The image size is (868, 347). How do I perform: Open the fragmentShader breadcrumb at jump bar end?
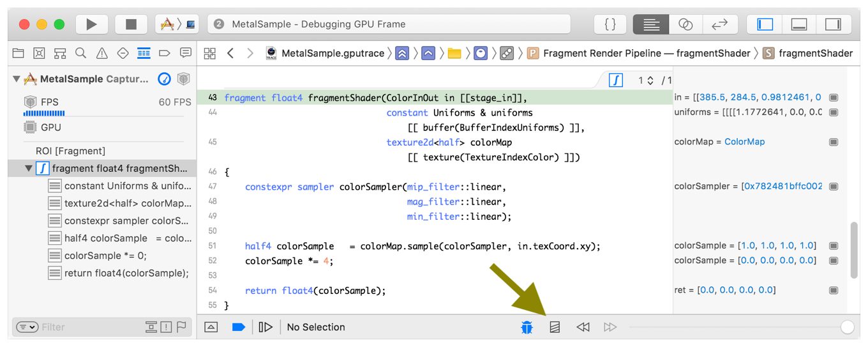click(807, 54)
